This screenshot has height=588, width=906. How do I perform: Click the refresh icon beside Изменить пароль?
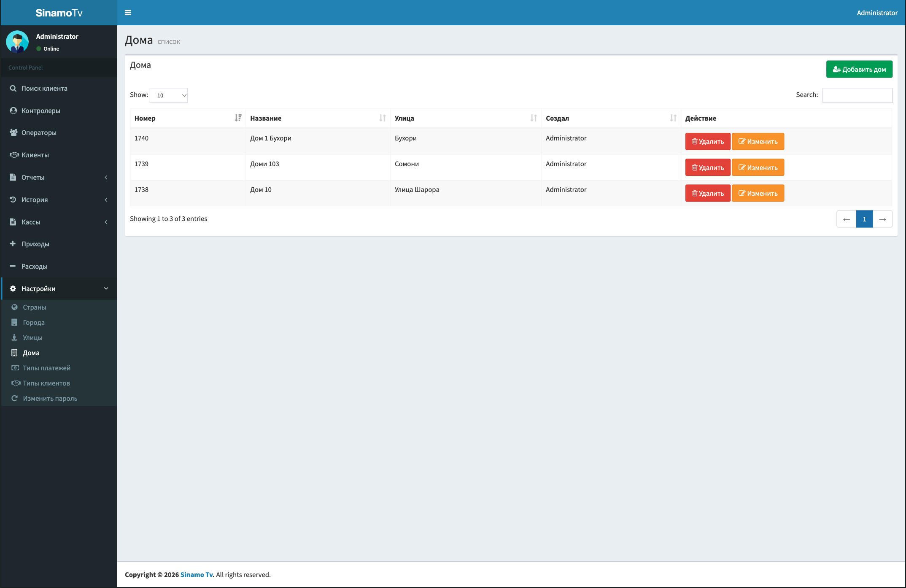14,398
